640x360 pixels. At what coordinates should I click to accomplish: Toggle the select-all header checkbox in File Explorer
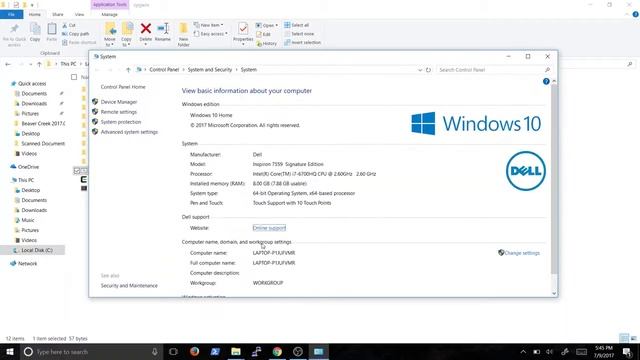click(x=74, y=77)
